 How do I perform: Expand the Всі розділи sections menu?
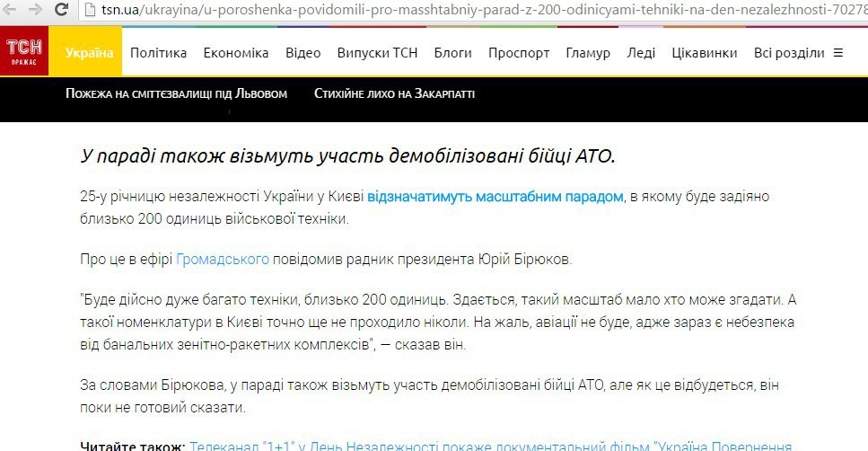coord(798,53)
